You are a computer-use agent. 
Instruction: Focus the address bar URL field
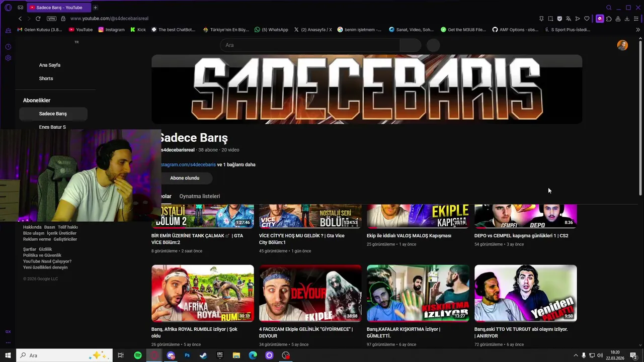pyautogui.click(x=109, y=19)
